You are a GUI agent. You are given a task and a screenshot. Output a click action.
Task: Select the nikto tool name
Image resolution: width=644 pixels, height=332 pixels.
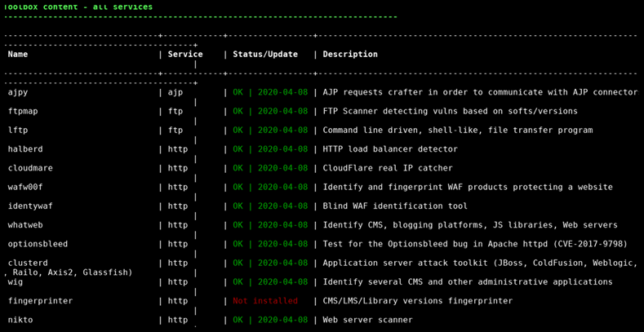tap(20, 320)
